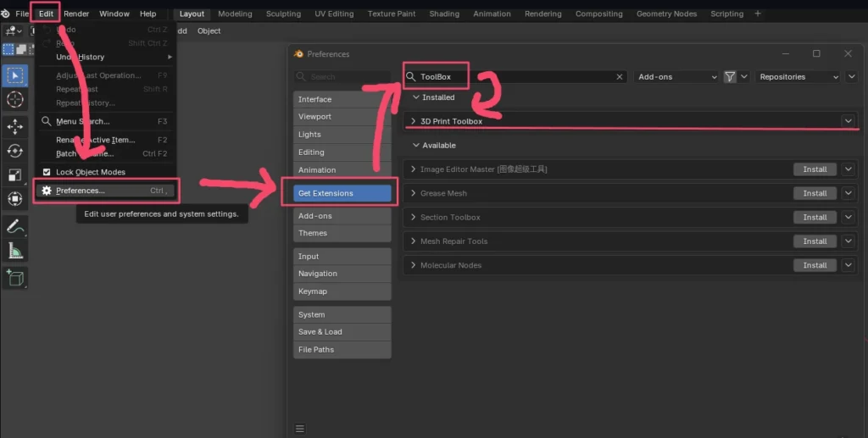This screenshot has height=438, width=868.
Task: Click the extensions search field containing ToolBox
Action: [515, 77]
